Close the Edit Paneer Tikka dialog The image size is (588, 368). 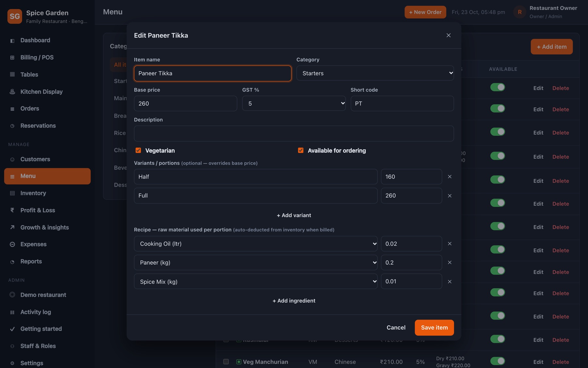click(449, 35)
